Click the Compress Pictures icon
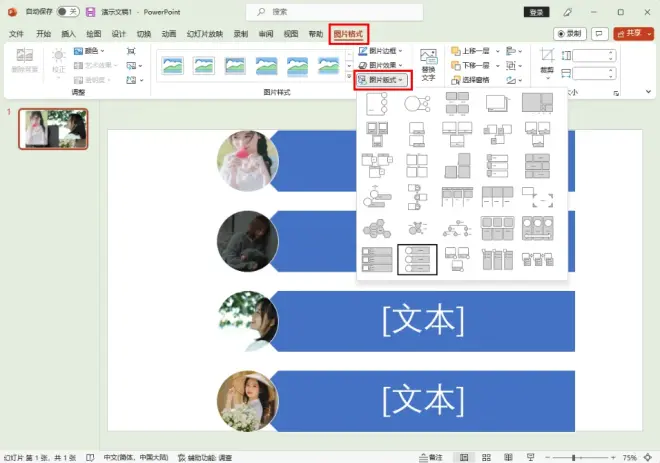Image resolution: width=660 pixels, height=463 pixels. pos(131,51)
